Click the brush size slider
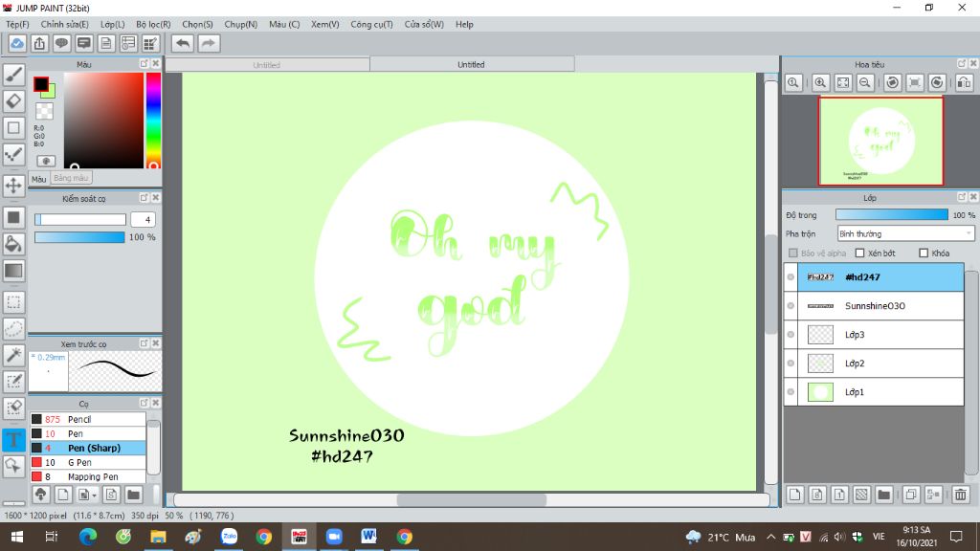 80,219
